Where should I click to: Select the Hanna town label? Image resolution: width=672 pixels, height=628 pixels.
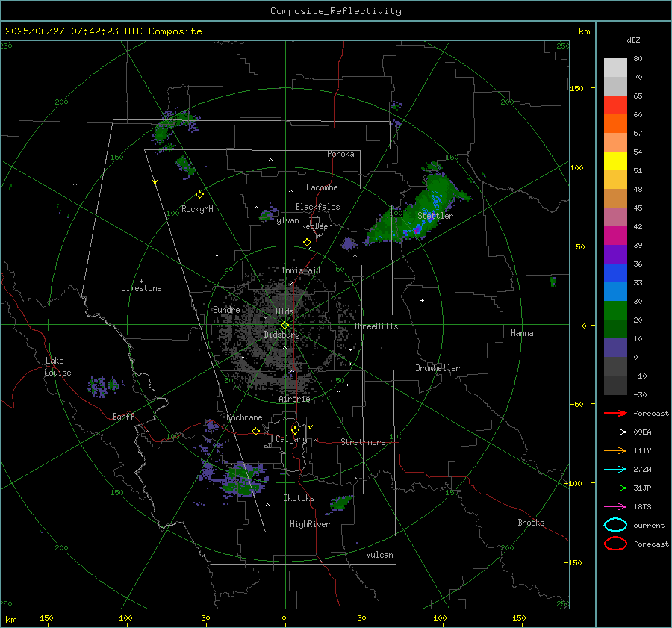pyautogui.click(x=522, y=333)
